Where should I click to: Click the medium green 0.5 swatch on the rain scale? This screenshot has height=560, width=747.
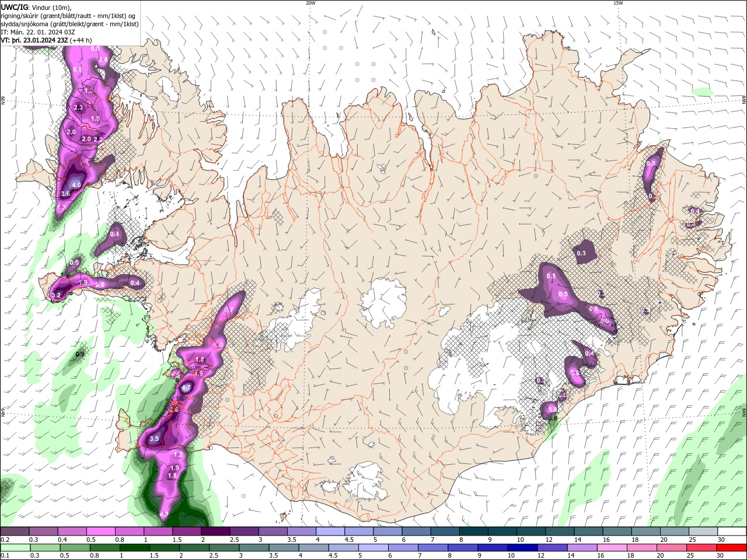74,548
